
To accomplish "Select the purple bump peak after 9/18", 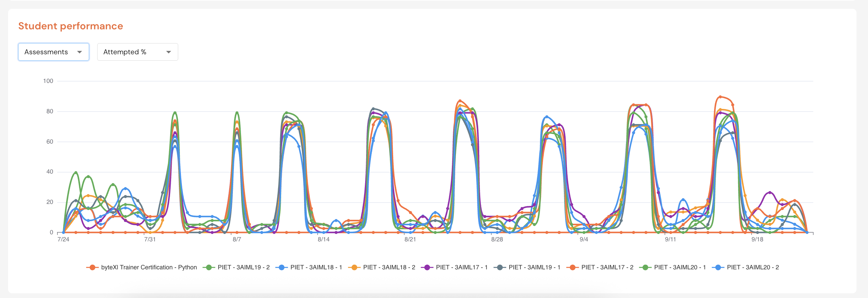I will click(x=769, y=192).
